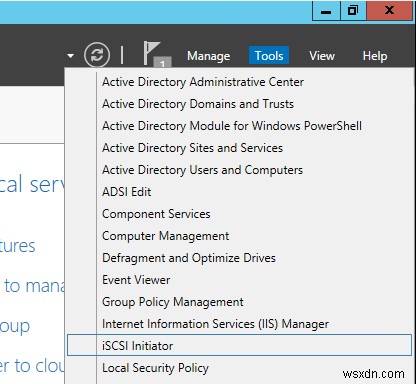Select iSCSI Initiator
This screenshot has width=416, height=384.
click(x=239, y=346)
